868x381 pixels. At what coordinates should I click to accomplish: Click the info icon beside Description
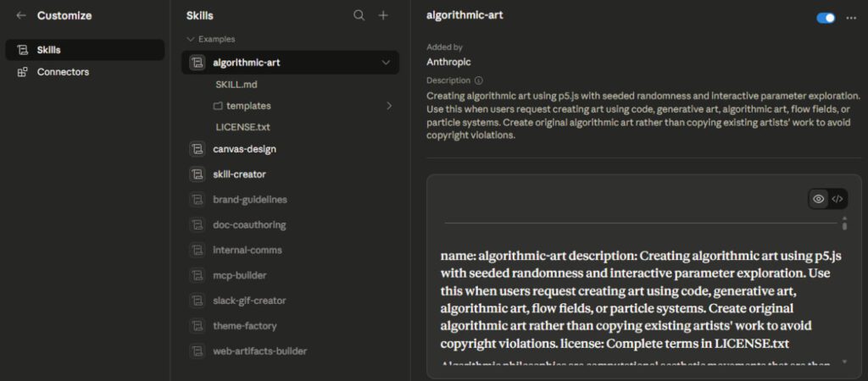479,80
